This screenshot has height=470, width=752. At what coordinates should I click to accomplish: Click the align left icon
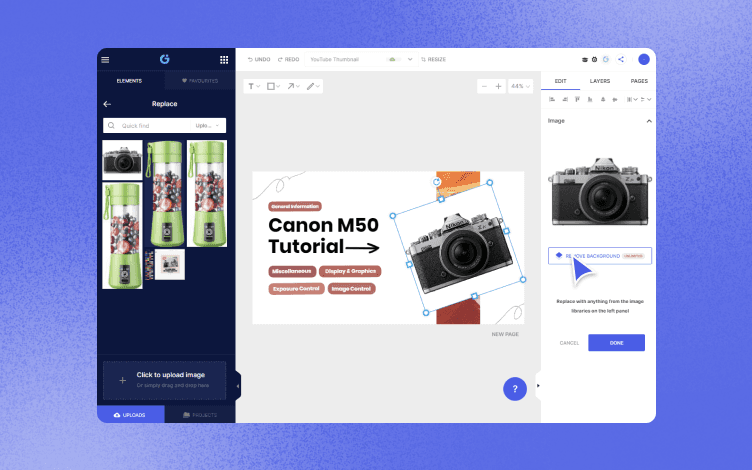pyautogui.click(x=552, y=99)
